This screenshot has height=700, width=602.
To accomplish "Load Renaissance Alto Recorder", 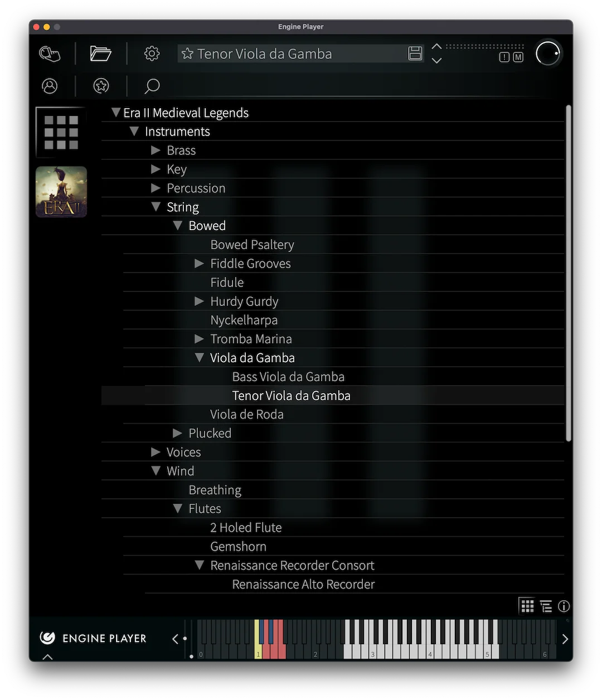I will click(303, 584).
